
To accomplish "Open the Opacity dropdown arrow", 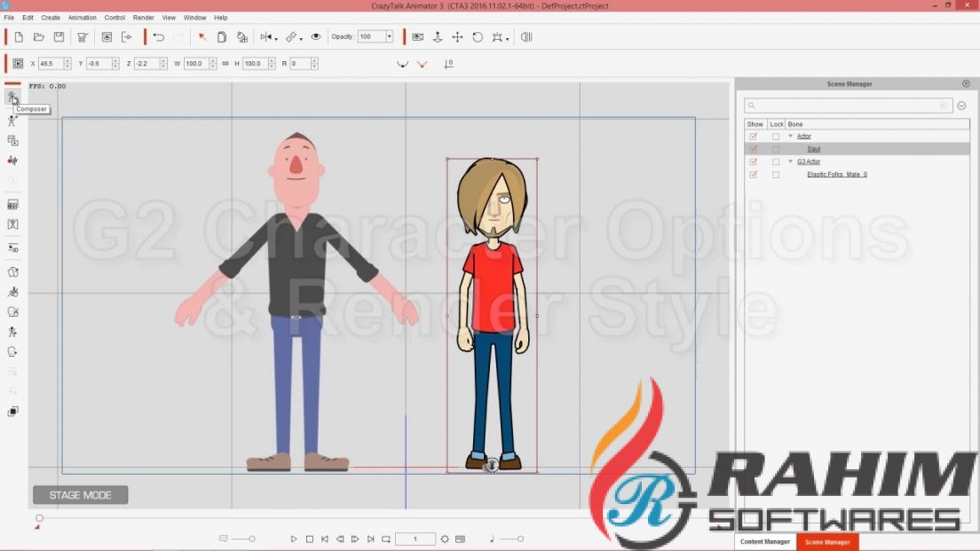I will tap(389, 37).
